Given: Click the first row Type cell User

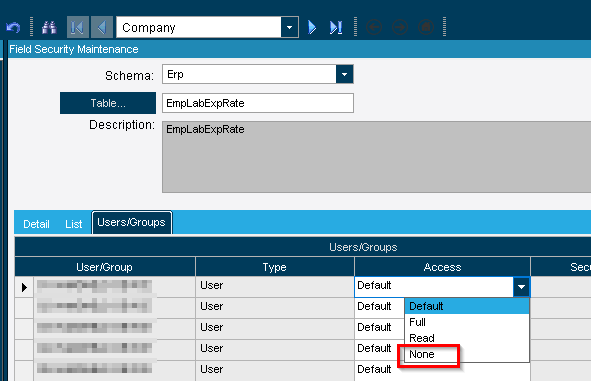Looking at the screenshot, I should coord(275,286).
